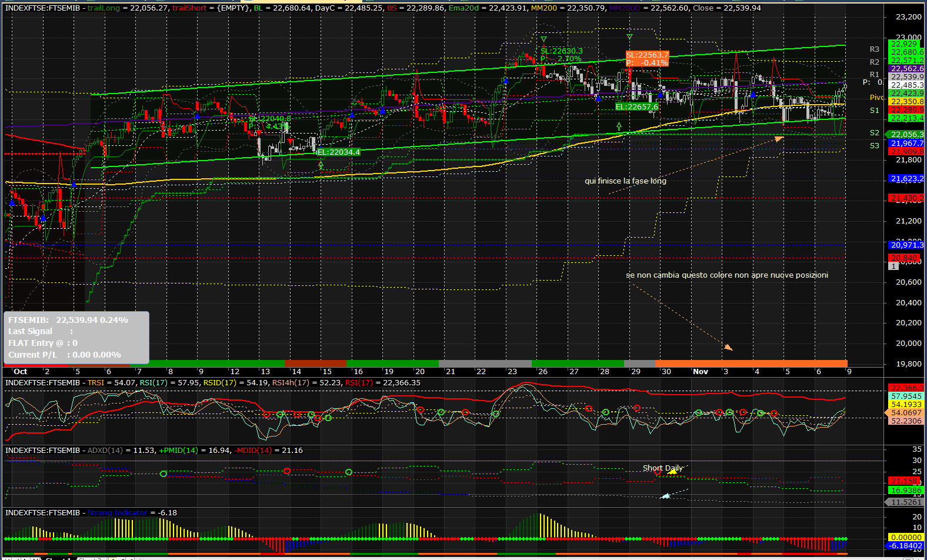Click the S1 support level label
927x560 pixels.
[x=875, y=110]
